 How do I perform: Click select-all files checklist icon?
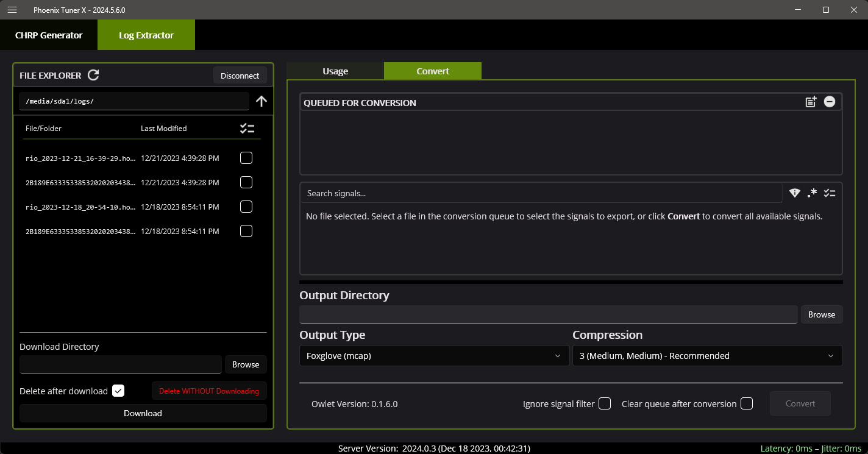(x=247, y=129)
